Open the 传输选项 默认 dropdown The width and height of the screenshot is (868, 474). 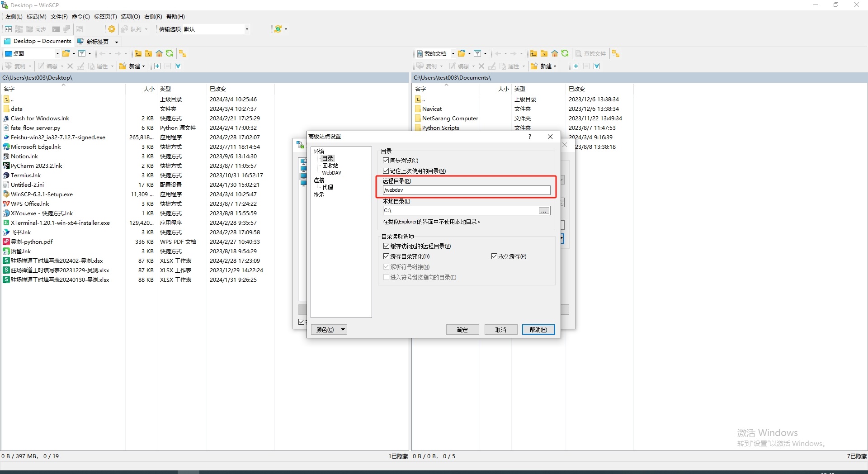(247, 29)
